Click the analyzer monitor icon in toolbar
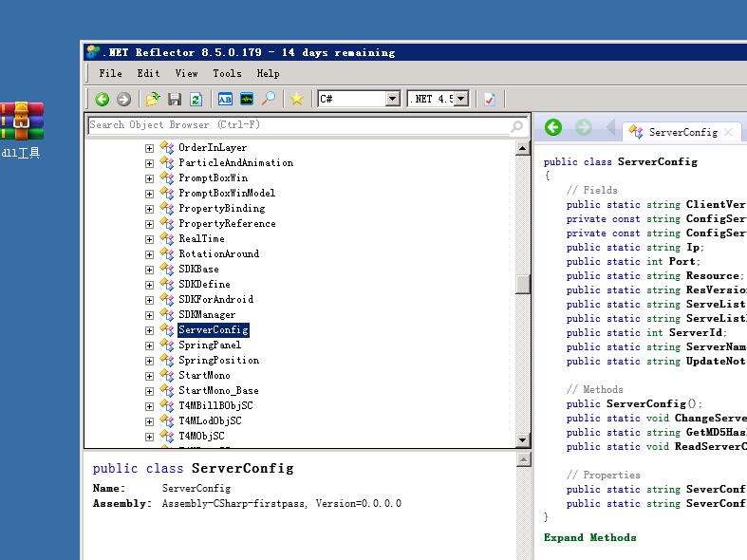 point(247,99)
